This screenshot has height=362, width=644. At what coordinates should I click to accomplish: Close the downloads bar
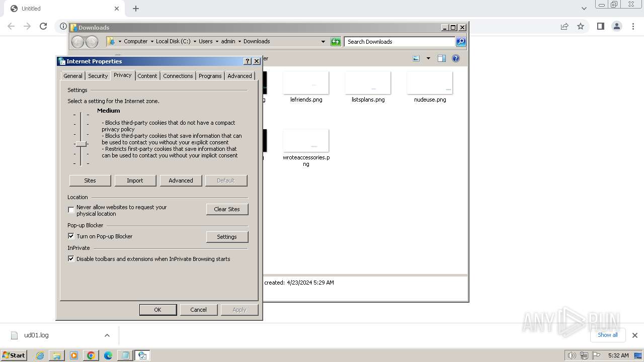tap(634, 335)
